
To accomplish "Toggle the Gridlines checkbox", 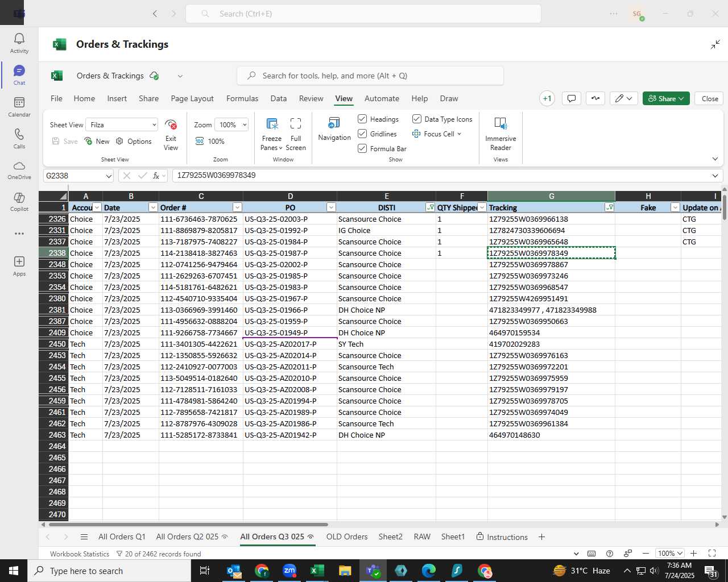I will (362, 134).
